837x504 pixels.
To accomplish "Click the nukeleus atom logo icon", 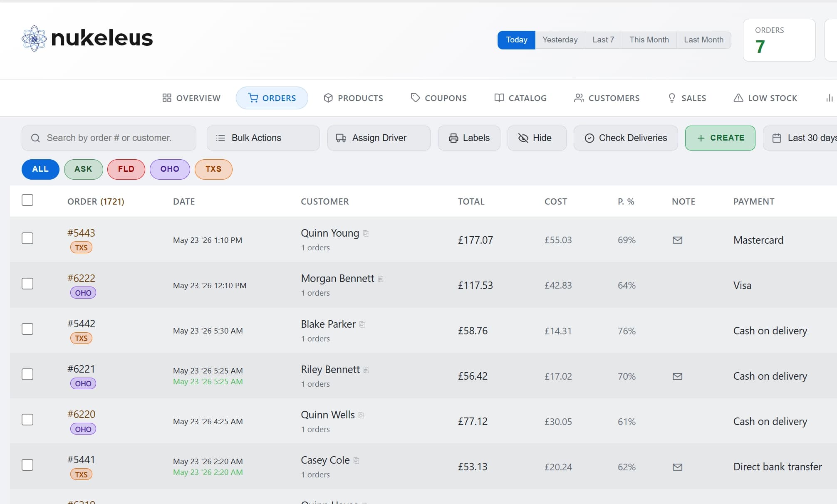I will (x=34, y=38).
